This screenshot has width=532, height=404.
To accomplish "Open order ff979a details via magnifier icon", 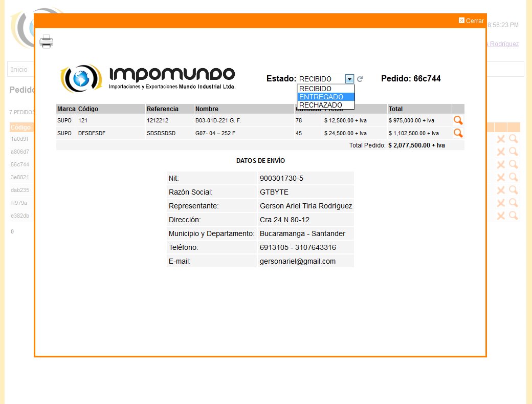I will [x=513, y=203].
